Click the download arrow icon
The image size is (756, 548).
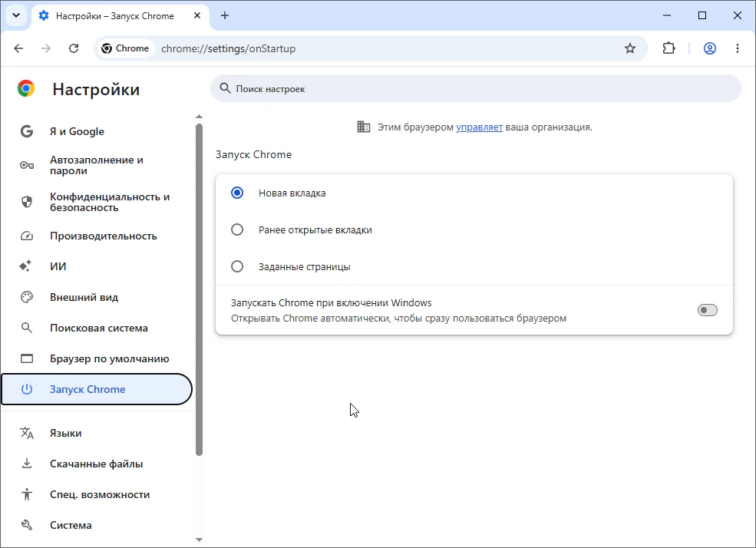click(27, 464)
